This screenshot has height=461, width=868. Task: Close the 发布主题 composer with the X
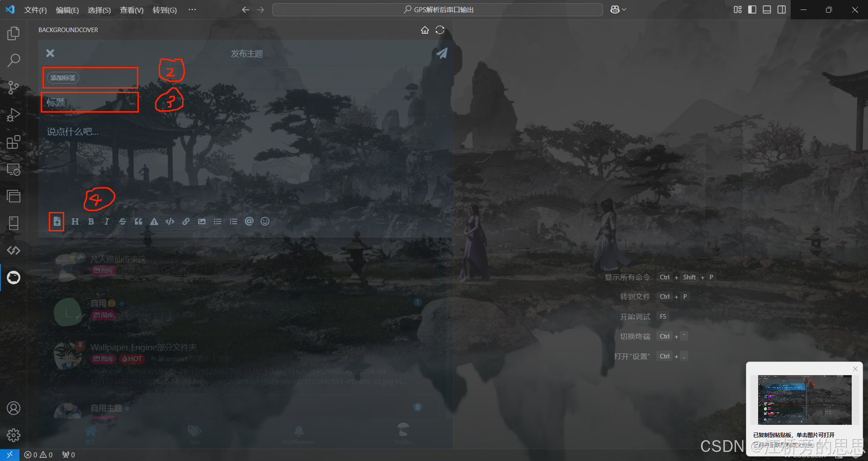[50, 53]
